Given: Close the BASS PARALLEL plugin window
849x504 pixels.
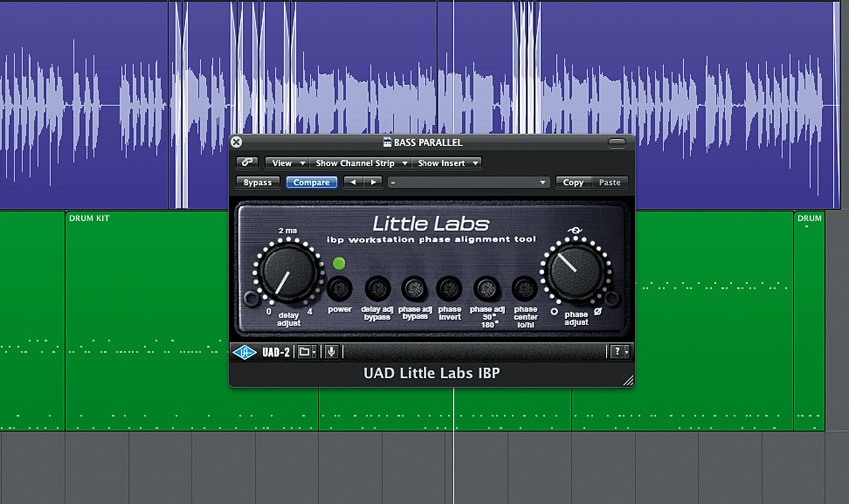Looking at the screenshot, I should click(236, 142).
